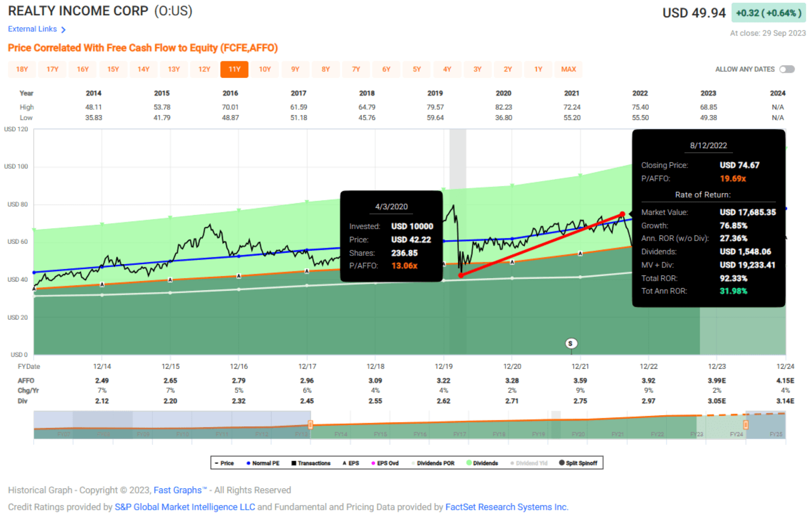The image size is (812, 517).
Task: Click the split spinoff S marker on chart
Action: [x=571, y=343]
